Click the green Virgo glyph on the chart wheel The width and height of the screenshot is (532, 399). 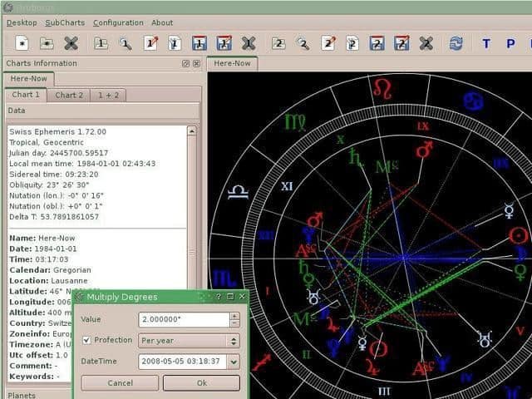tap(295, 122)
